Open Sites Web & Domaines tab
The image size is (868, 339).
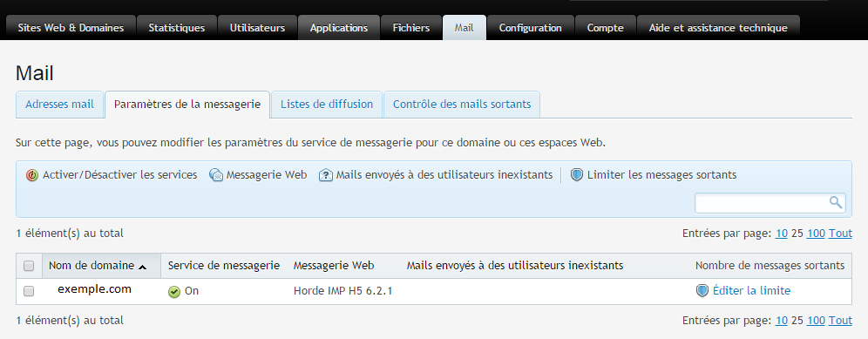click(x=71, y=28)
